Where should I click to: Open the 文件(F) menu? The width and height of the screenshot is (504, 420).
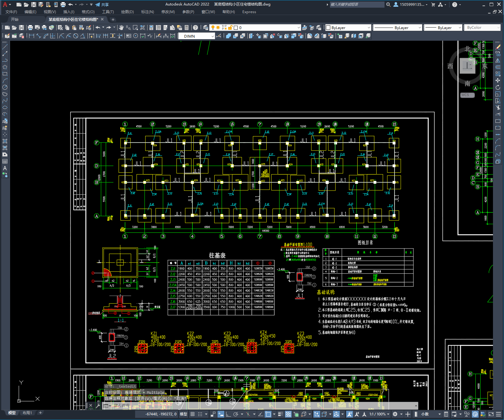pos(11,12)
